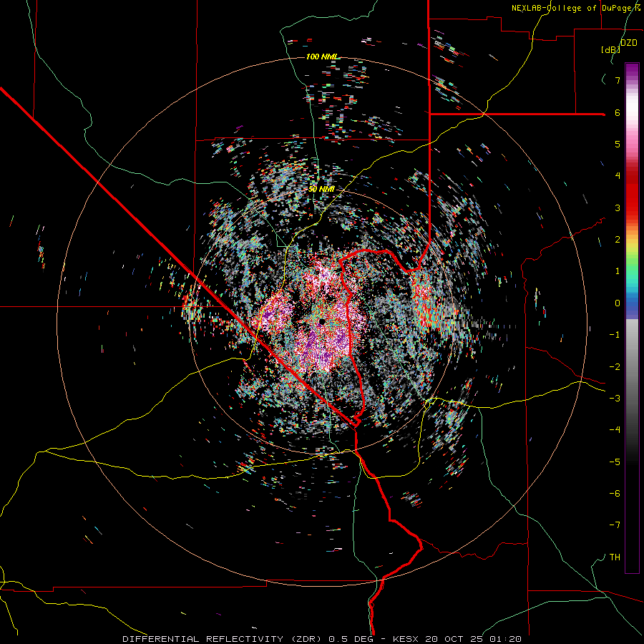Click the NEXLAB-College of DuPage watermark text
The height and width of the screenshot is (644, 644).
click(x=577, y=8)
